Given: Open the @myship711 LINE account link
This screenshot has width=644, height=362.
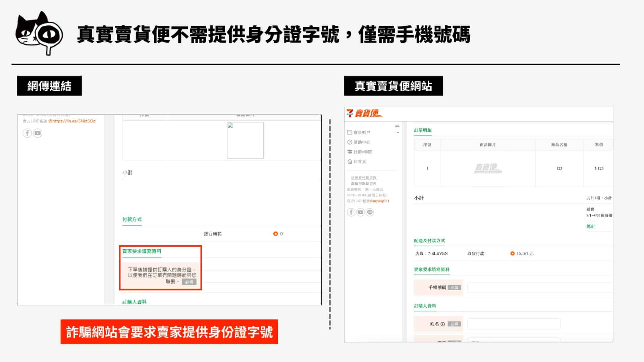Looking at the screenshot, I should [379, 201].
